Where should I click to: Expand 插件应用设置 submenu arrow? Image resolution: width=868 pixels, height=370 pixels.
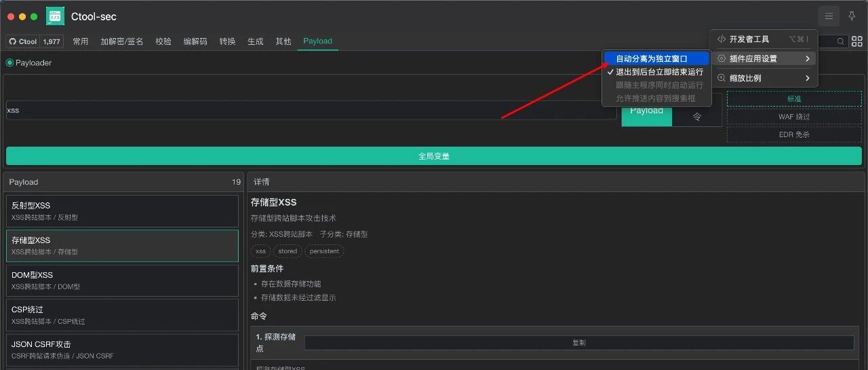[808, 59]
